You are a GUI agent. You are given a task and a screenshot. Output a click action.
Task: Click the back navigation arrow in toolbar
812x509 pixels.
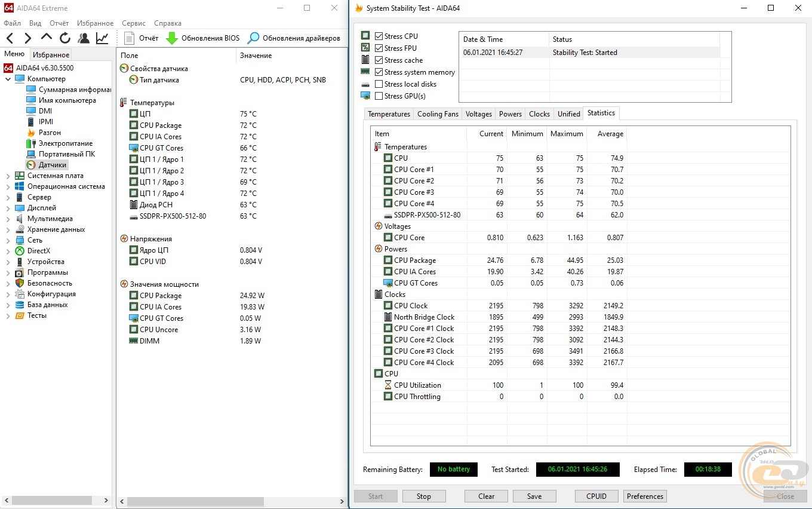10,38
